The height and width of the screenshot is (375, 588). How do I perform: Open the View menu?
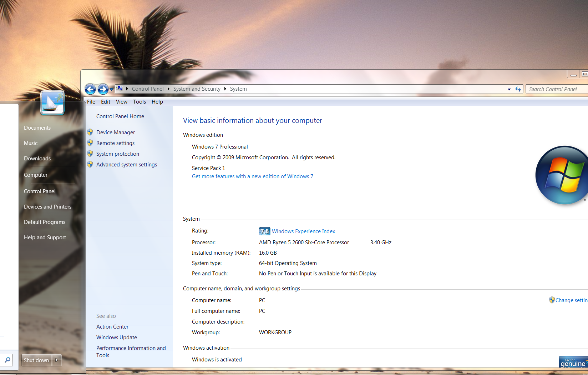121,102
